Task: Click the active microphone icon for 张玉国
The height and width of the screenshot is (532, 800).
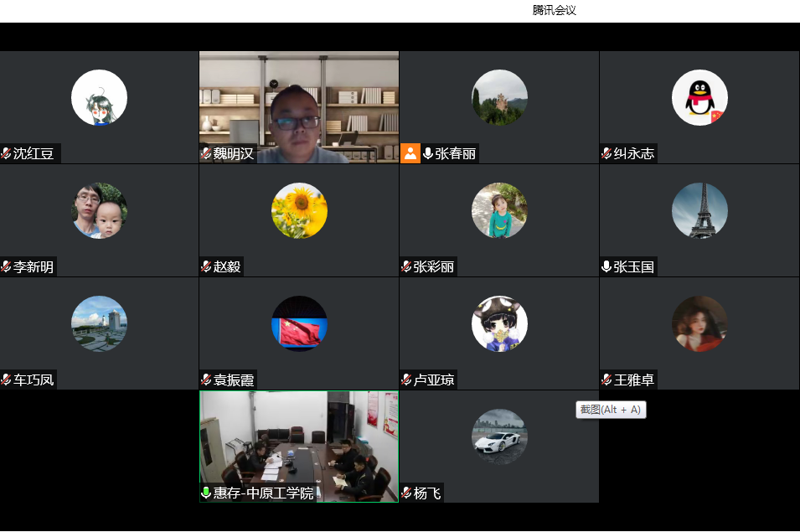Action: [606, 266]
